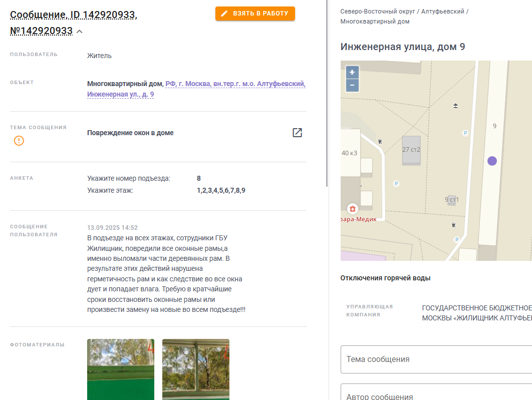Focus the 'Автор сообщения' input field

436,392
